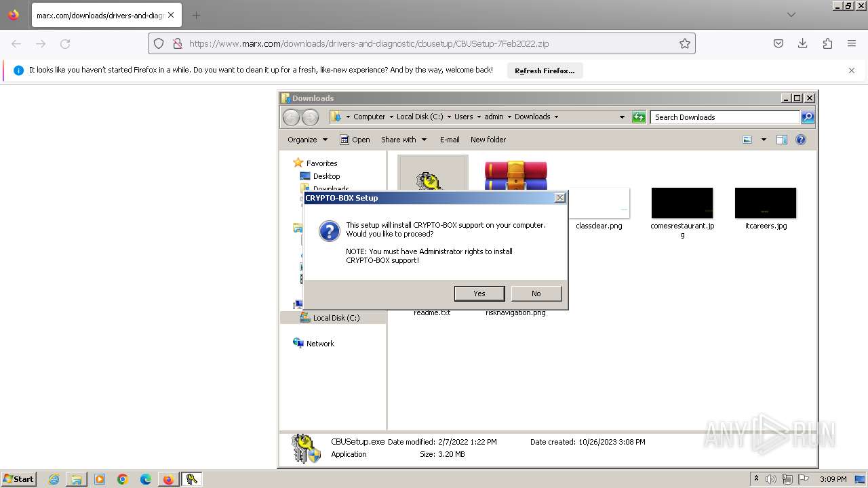This screenshot has height=488, width=868.
Task: Open Chrome from taskbar
Action: tap(123, 479)
